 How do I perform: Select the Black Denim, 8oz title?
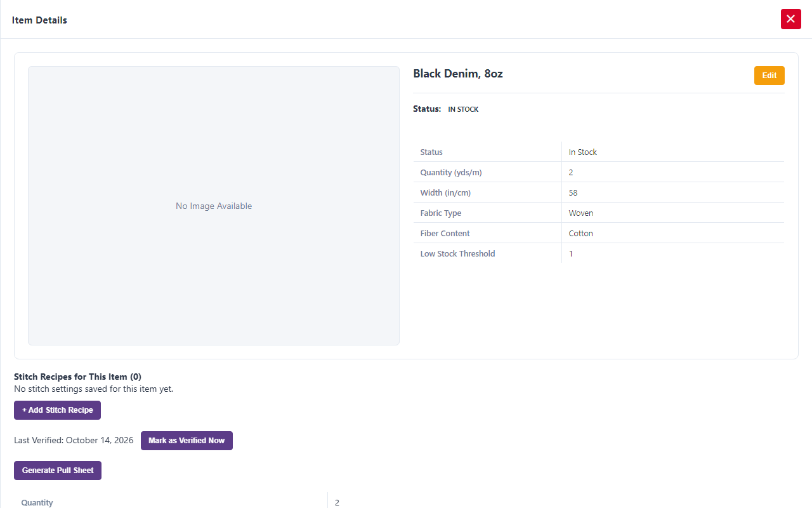coord(458,74)
